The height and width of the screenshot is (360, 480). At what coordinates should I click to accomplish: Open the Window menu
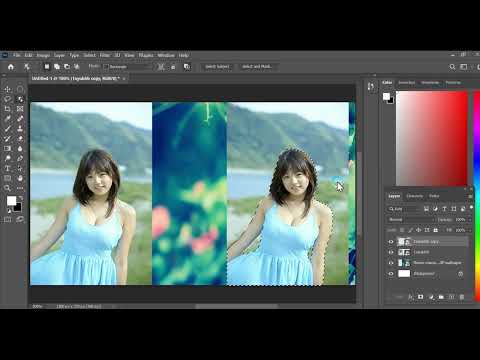pyautogui.click(x=166, y=55)
